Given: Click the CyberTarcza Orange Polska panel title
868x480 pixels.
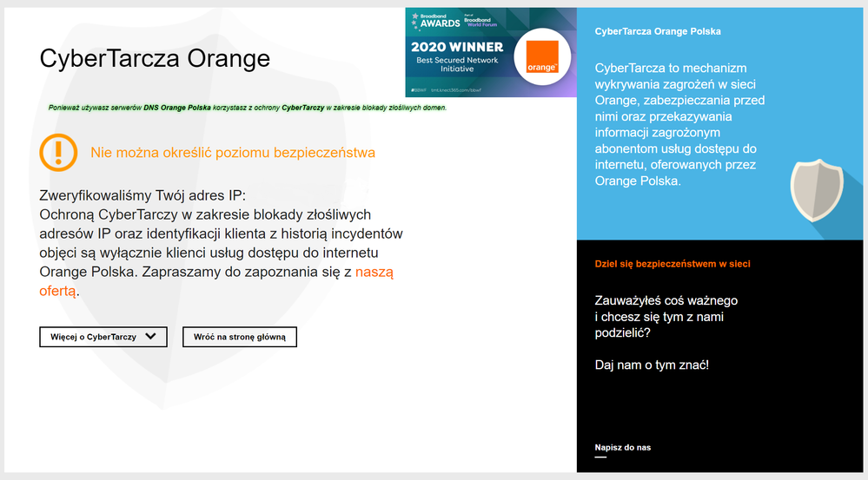Looking at the screenshot, I should coord(658,31).
